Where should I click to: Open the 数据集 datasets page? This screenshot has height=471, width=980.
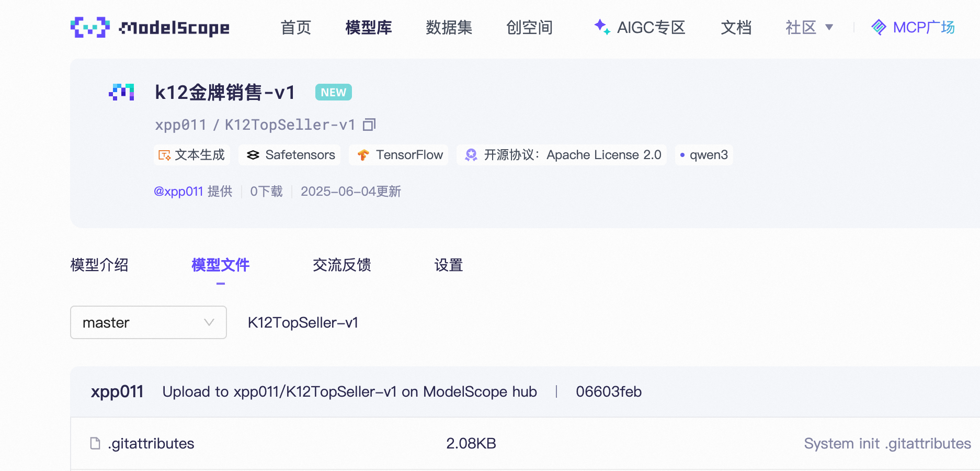tap(449, 27)
